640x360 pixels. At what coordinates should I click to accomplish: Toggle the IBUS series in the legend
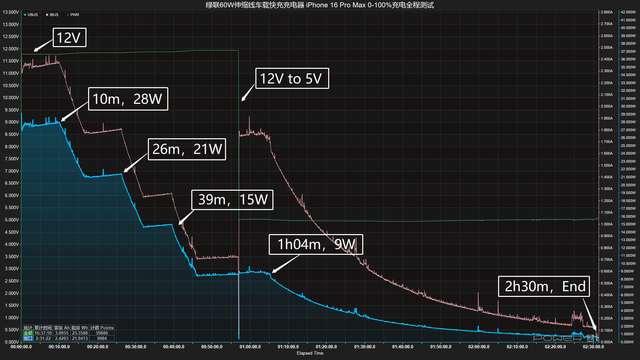[52, 15]
